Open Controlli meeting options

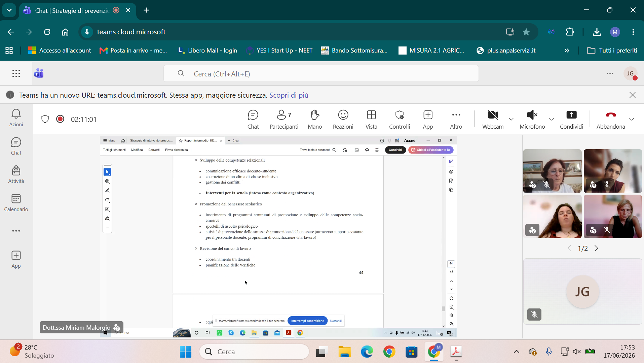pos(400,119)
